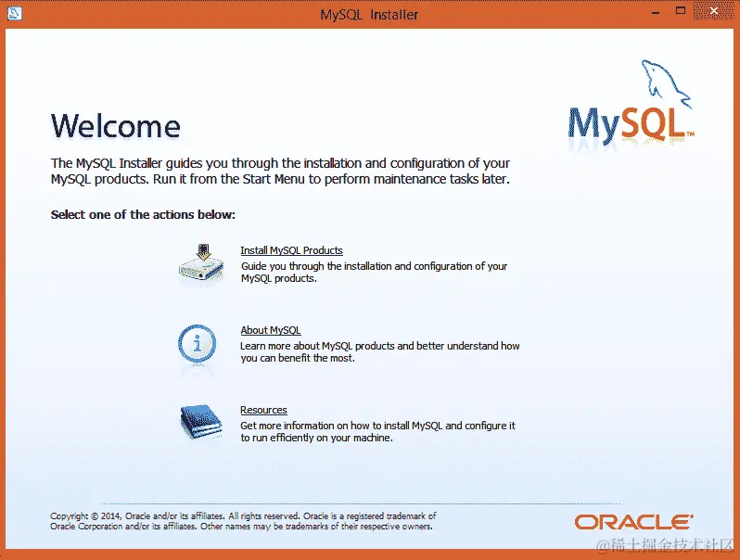
Task: Close the MySQL Installer window
Action: tap(714, 11)
